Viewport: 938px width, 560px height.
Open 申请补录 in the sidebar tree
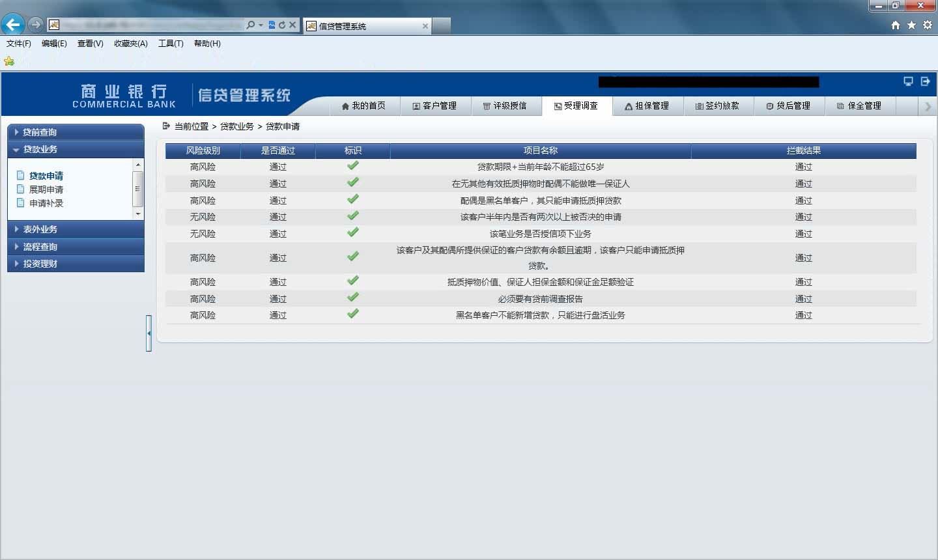click(46, 203)
